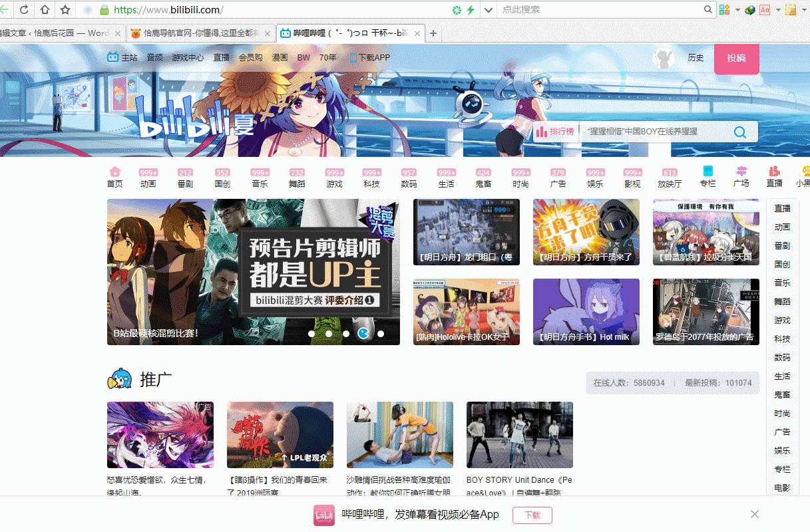Click the 推广 section TV mascot icon
This screenshot has width=810, height=532.
coord(120,379)
